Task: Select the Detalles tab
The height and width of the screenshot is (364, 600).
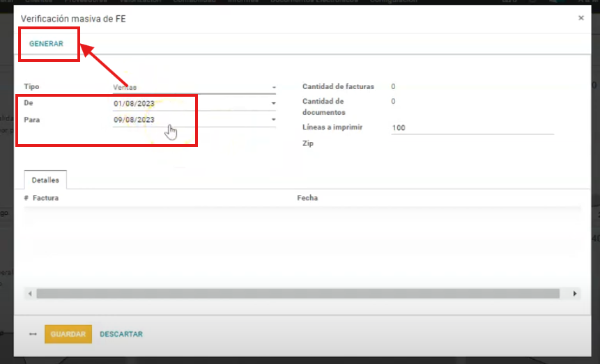Action: (x=45, y=180)
